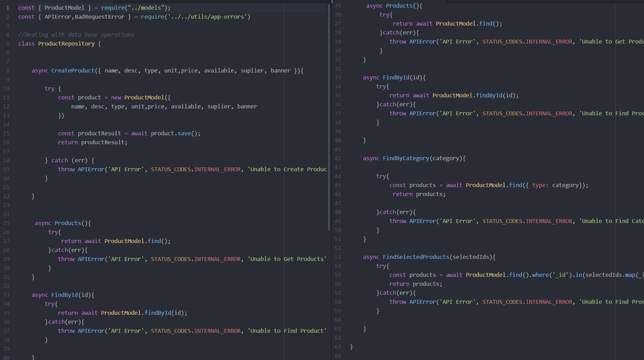Select the BadRequestError import on line 2

99,17
